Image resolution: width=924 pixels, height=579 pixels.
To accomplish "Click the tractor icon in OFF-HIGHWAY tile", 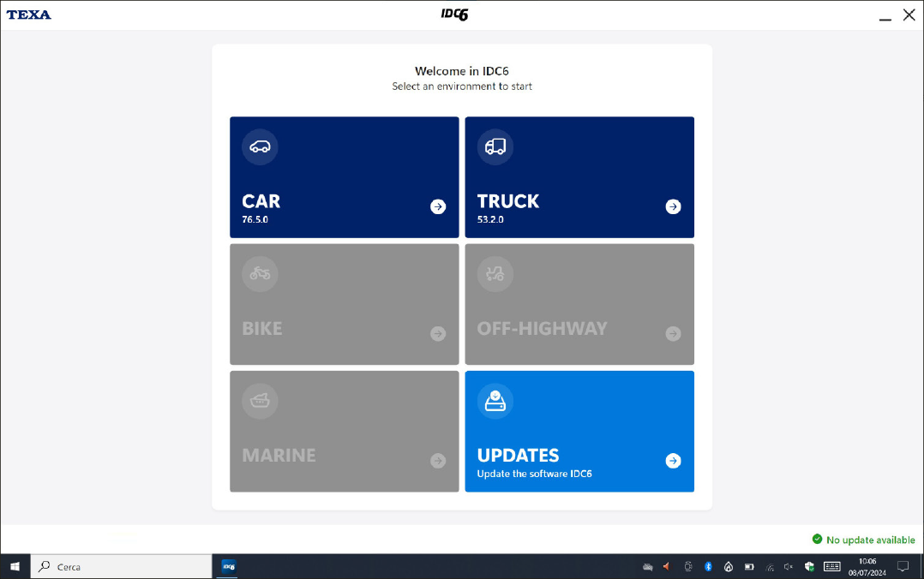I will tap(495, 274).
